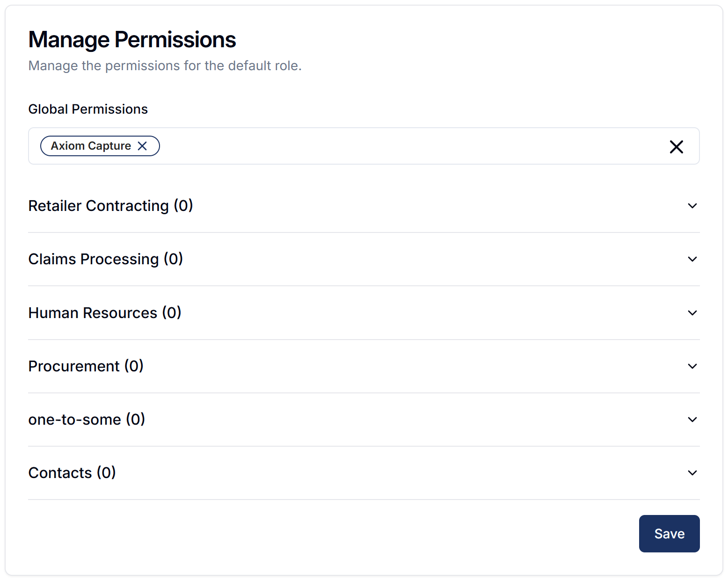Click the chevron beside one-to-some
This screenshot has height=580, width=728.
pos(692,420)
